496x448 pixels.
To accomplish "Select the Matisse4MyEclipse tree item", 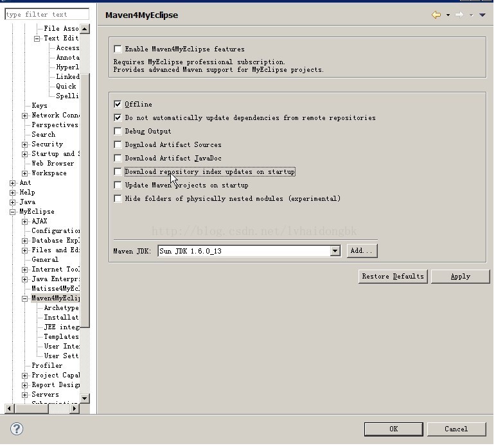I will tap(56, 288).
